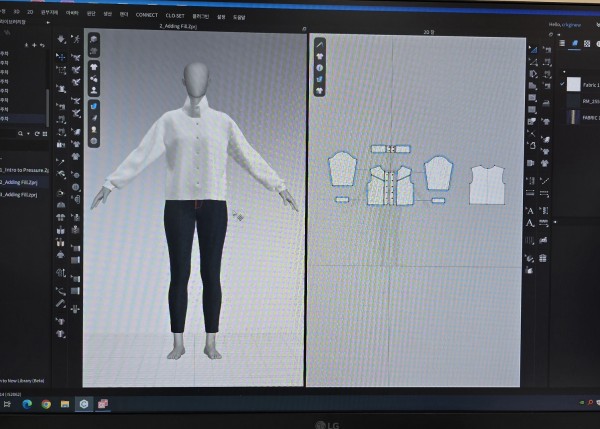Open the CONNECT menu

coord(147,15)
